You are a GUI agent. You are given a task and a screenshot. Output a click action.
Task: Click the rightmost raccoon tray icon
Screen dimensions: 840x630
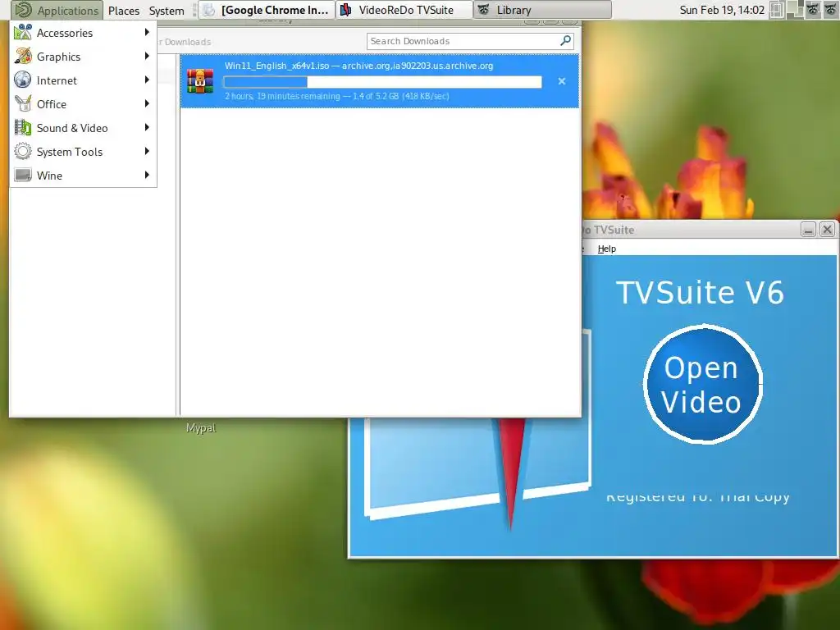click(x=831, y=10)
